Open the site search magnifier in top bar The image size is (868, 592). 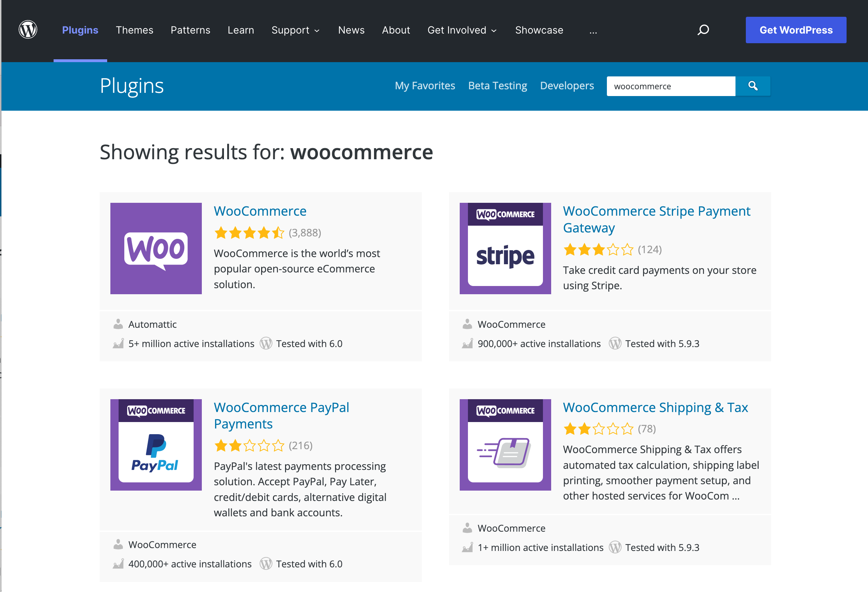703,30
